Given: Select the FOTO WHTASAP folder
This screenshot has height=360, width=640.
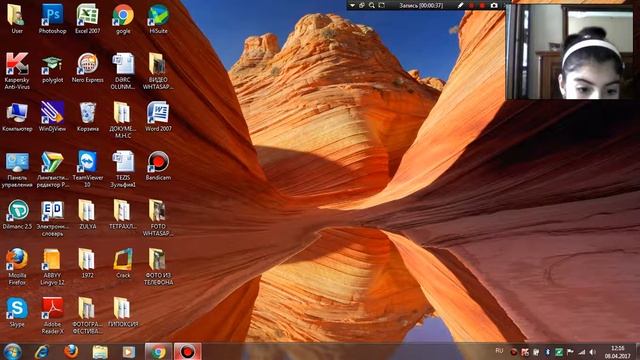Looking at the screenshot, I should point(158,218).
